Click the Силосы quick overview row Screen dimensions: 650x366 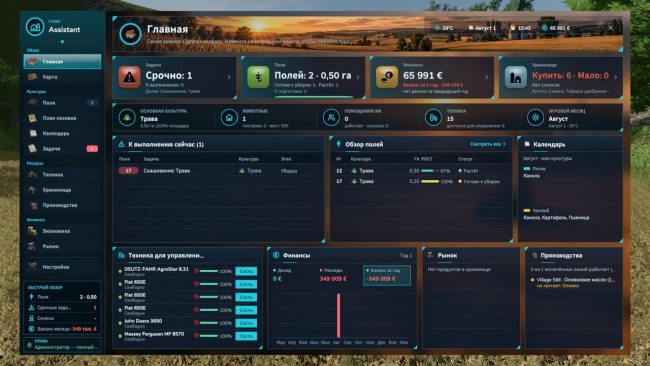pyautogui.click(x=62, y=318)
